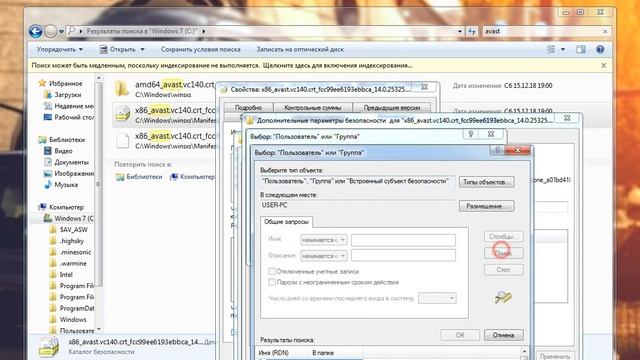Image resolution: width=640 pixels, height=360 pixels.
Task: Click the Forward arrow in Explorer
Action: 50,31
